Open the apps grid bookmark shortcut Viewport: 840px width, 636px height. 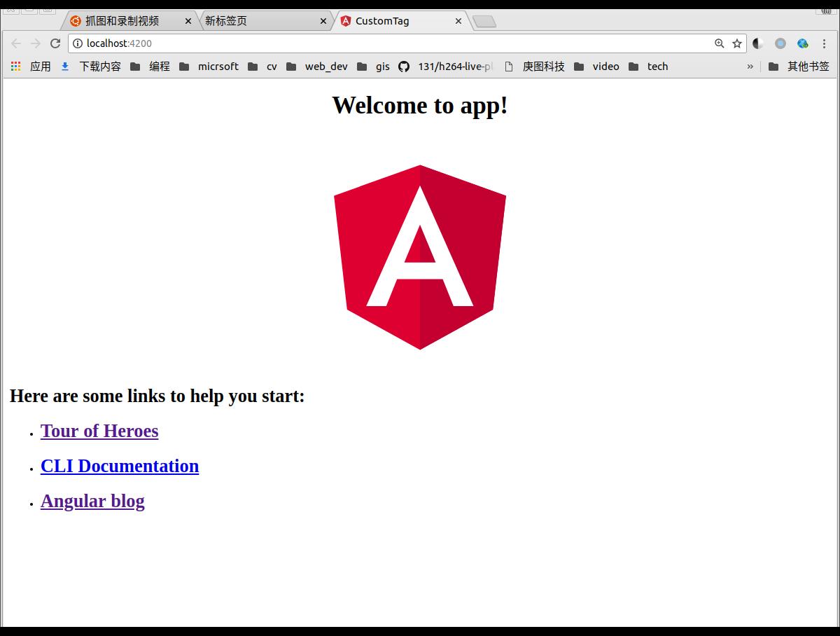click(x=15, y=67)
